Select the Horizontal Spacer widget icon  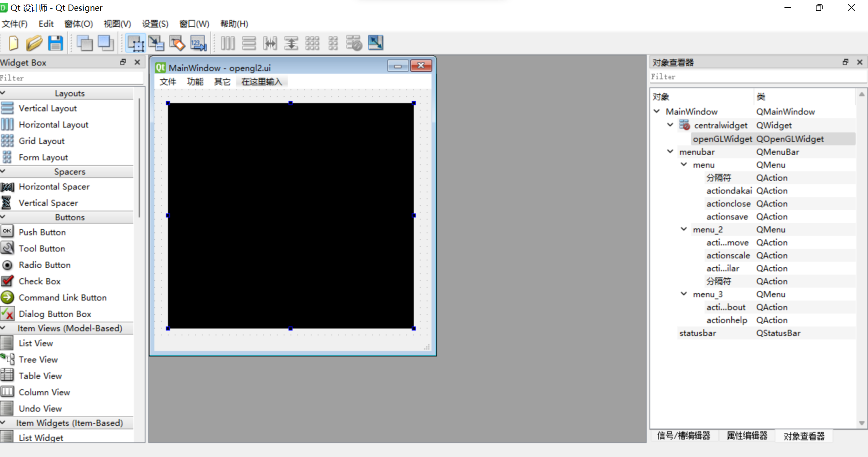point(7,187)
